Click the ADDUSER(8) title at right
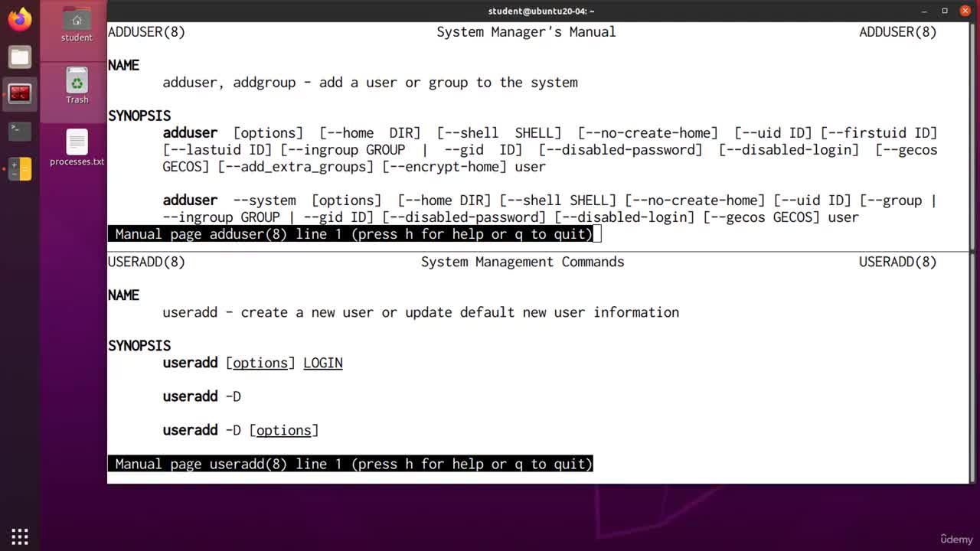 (897, 32)
